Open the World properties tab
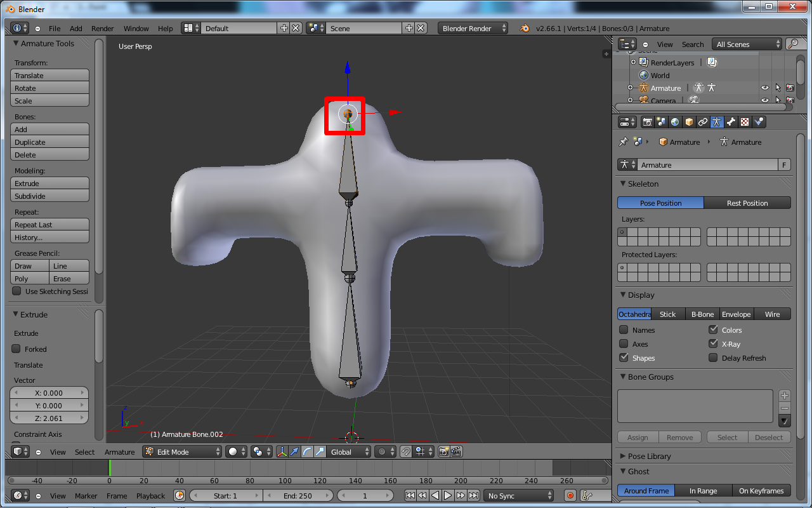This screenshot has height=508, width=812. [x=675, y=121]
